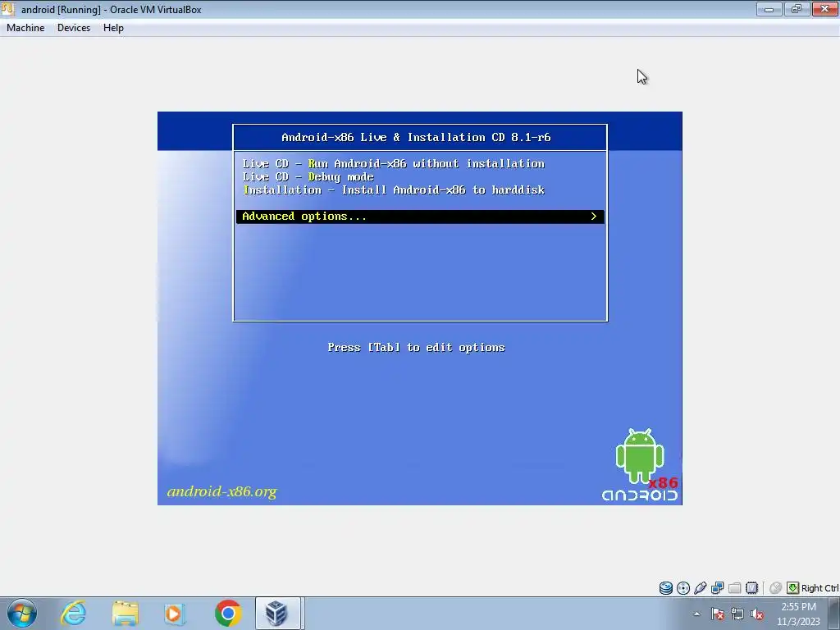Open the Machine menu
The width and height of the screenshot is (840, 630).
(25, 28)
